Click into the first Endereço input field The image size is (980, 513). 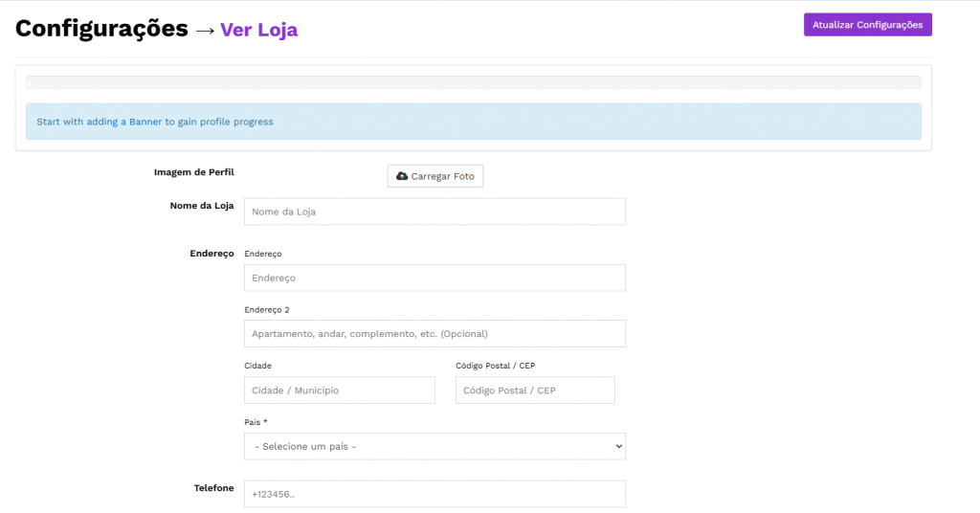(434, 278)
